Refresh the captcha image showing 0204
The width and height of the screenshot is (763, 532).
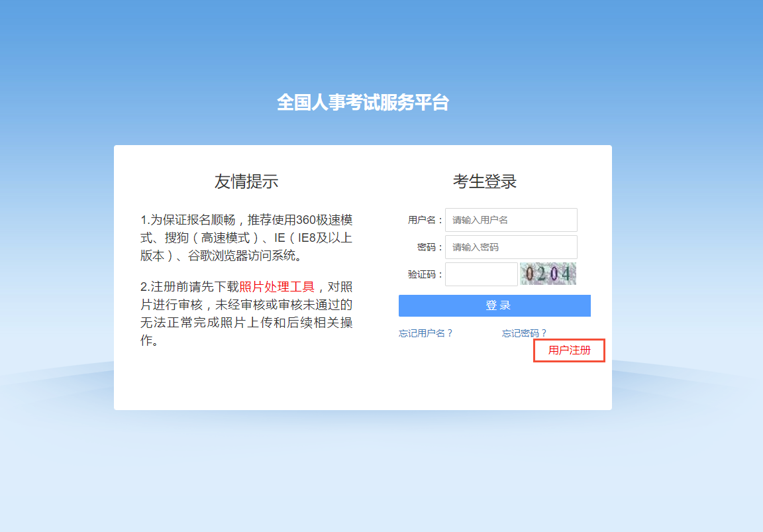click(x=548, y=274)
